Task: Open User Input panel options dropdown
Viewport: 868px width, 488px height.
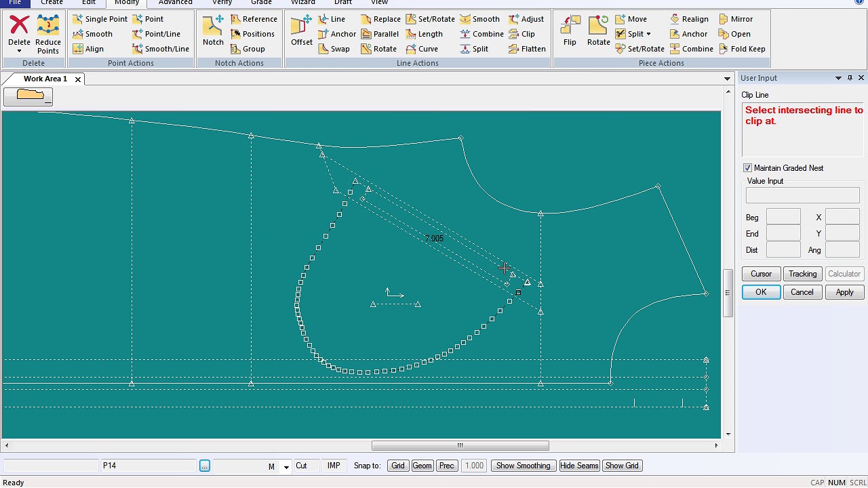Action: point(838,78)
